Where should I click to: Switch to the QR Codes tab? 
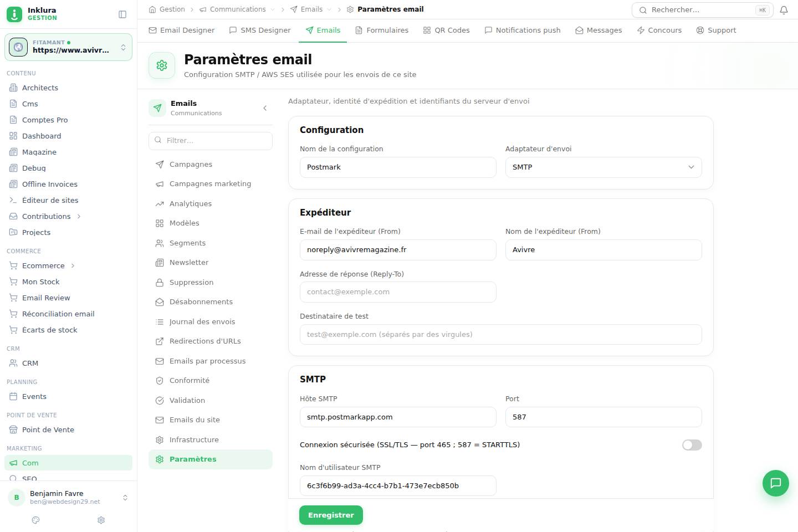coord(446,30)
